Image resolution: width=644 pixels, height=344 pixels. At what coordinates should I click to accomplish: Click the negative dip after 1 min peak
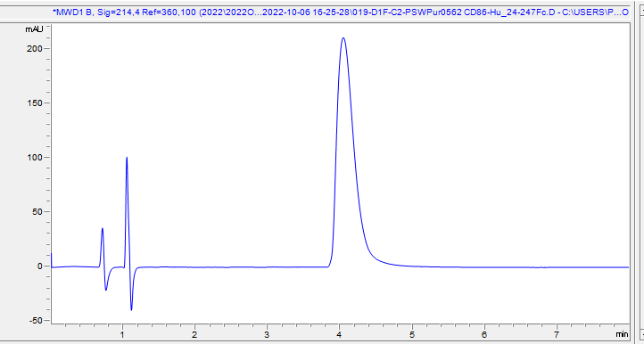[x=131, y=308]
